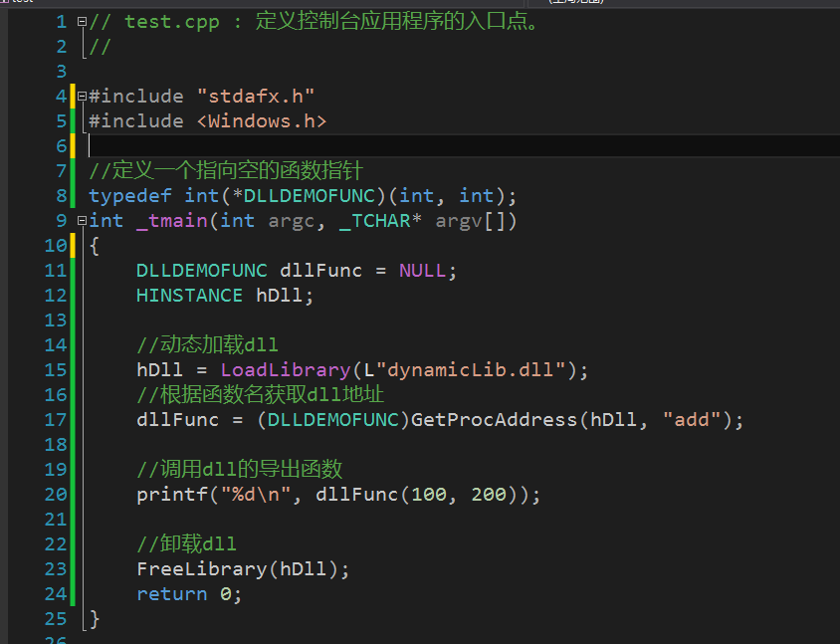Click the printf call on line 20

[x=172, y=495]
